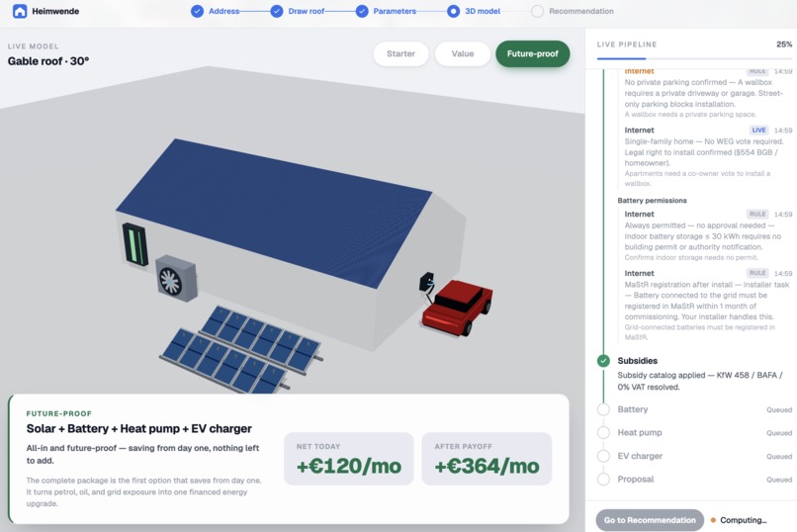Image resolution: width=797 pixels, height=532 pixels.
Task: Click the Recommendation step empty circle
Action: (537, 11)
